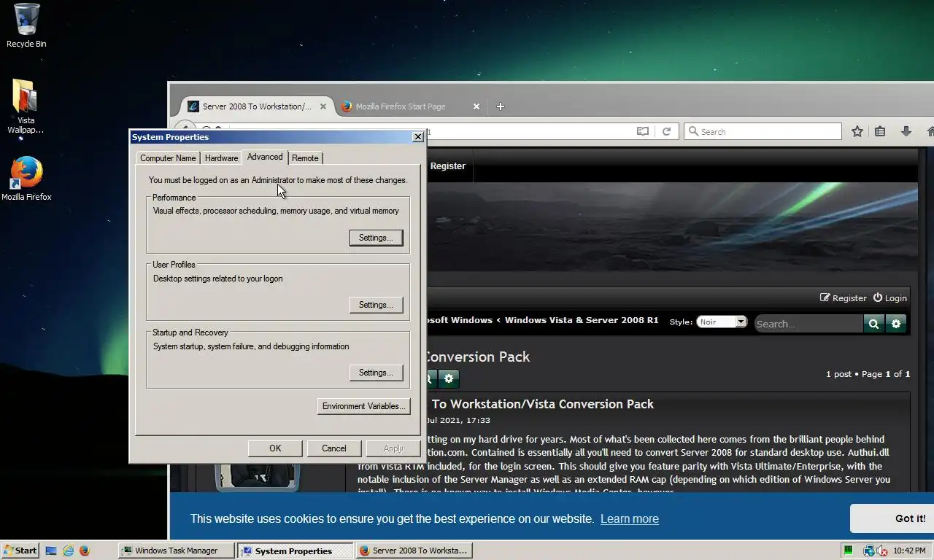
Task: Open Startup and Recovery Settings
Action: (376, 373)
